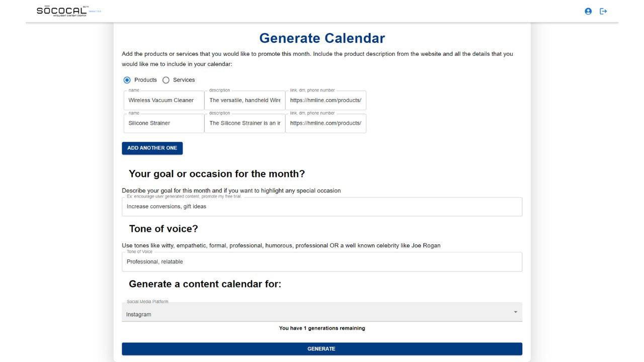
Task: Edit the Wireless Vacuum Cleaner name field
Action: coord(164,101)
